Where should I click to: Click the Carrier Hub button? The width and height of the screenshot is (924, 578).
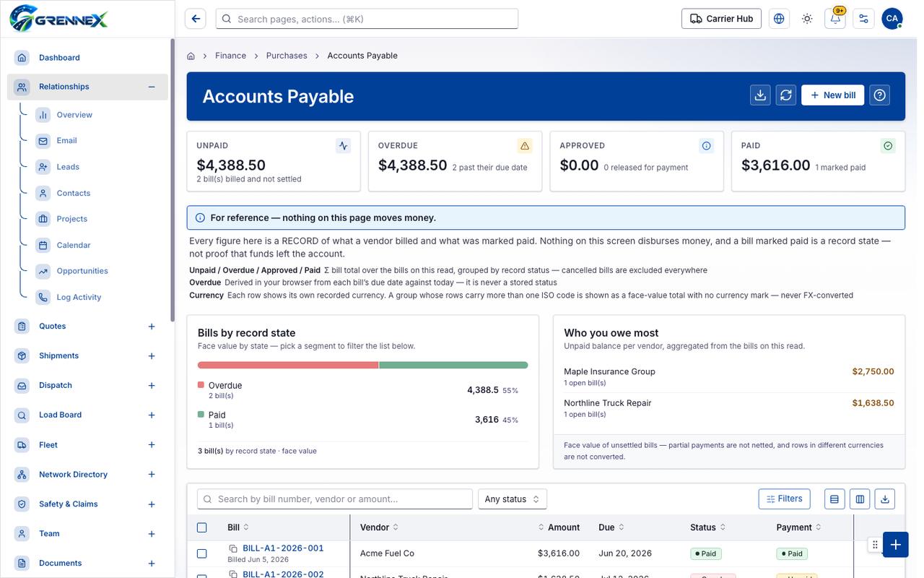pyautogui.click(x=721, y=19)
